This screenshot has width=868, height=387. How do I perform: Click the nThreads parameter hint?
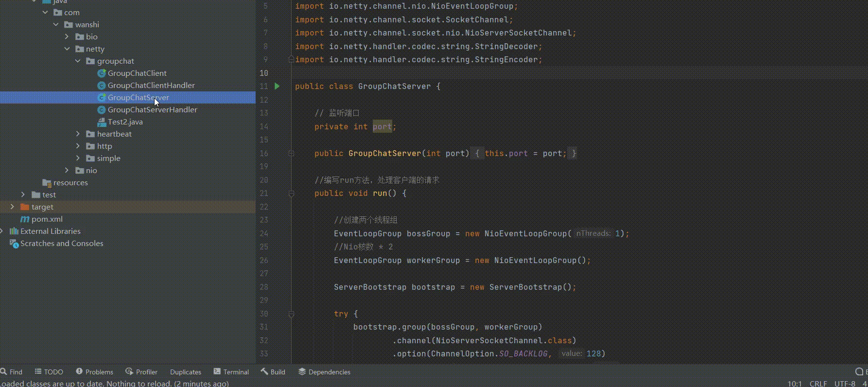click(x=593, y=233)
